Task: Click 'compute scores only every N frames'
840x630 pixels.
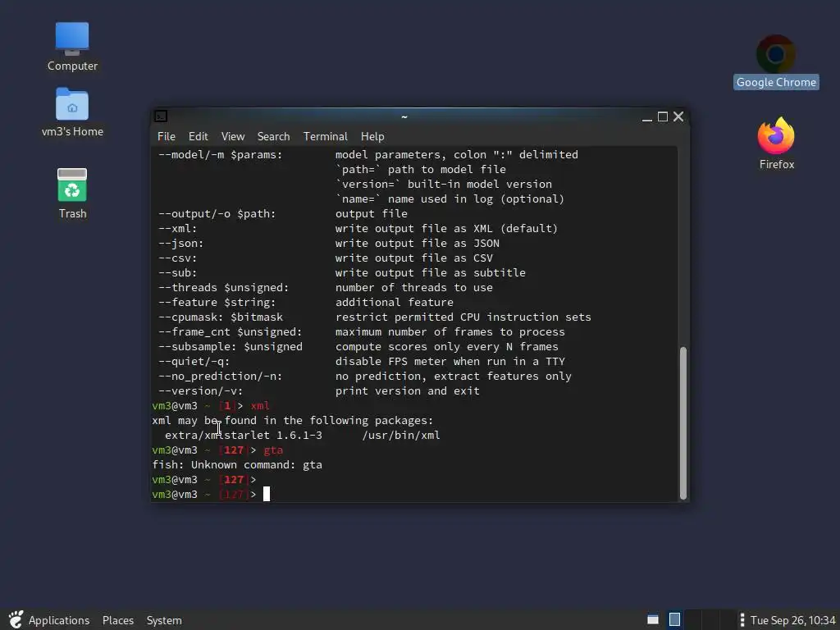Action: tap(447, 347)
